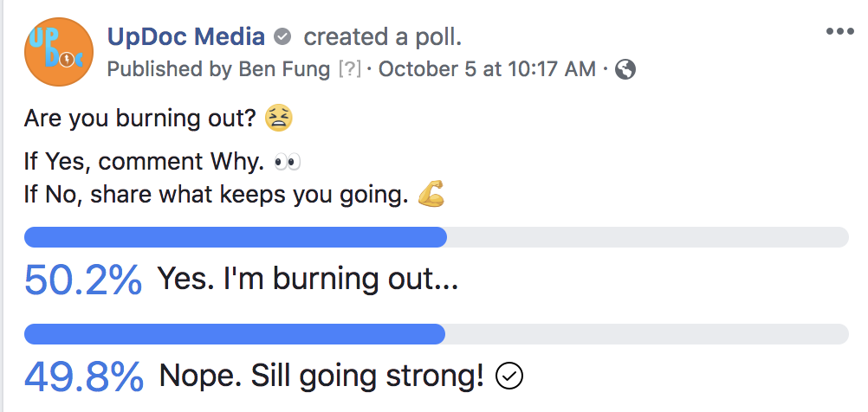Screen dimensions: 868x412
Task: Click the 49.8% result percentage
Action: [84, 377]
